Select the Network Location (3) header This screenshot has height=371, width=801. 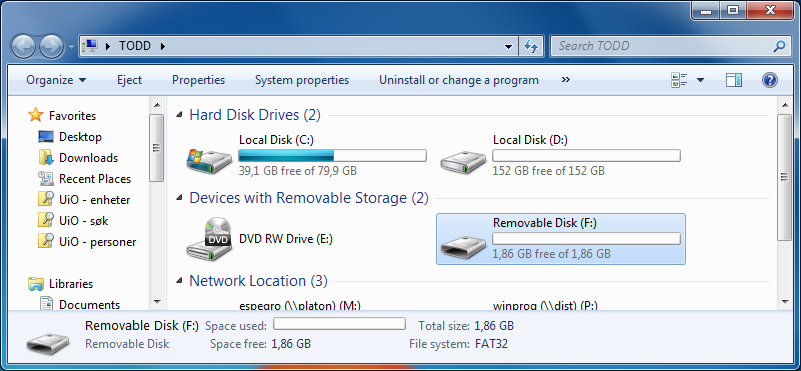258,281
